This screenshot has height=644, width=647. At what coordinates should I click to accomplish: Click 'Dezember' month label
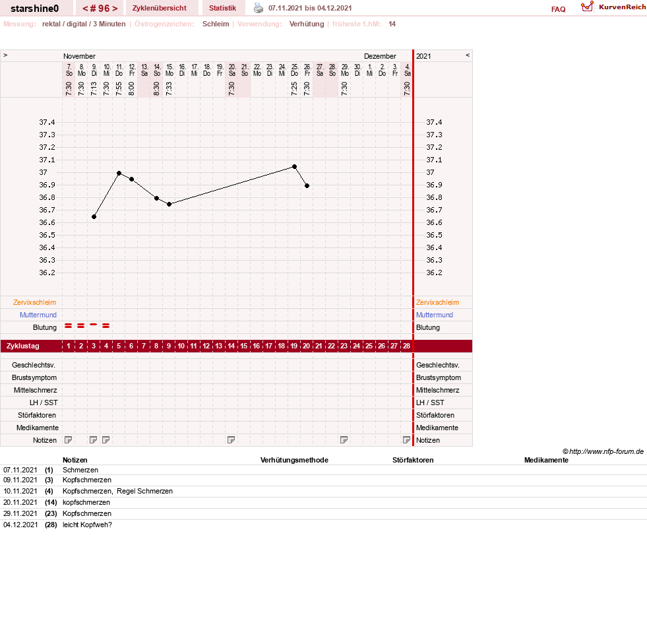380,56
